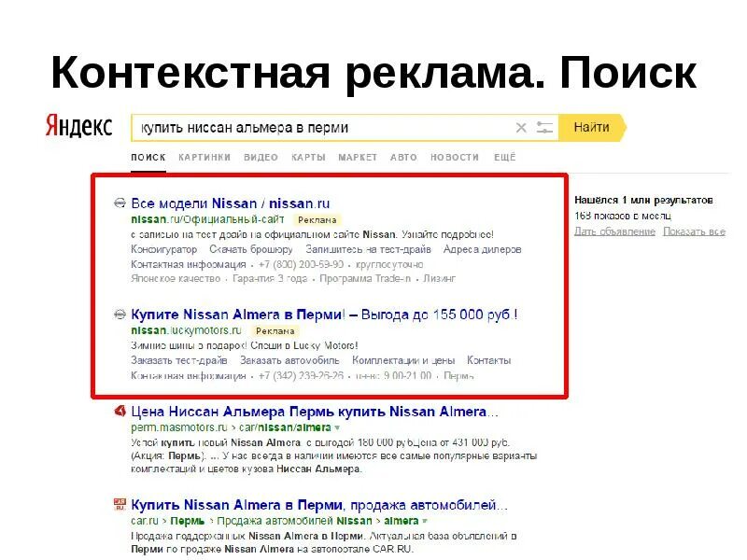Image resolution: width=747 pixels, height=560 pixels.
Task: Open 'Цена Ниссан Альмера Пермь' result title
Action: point(315,411)
